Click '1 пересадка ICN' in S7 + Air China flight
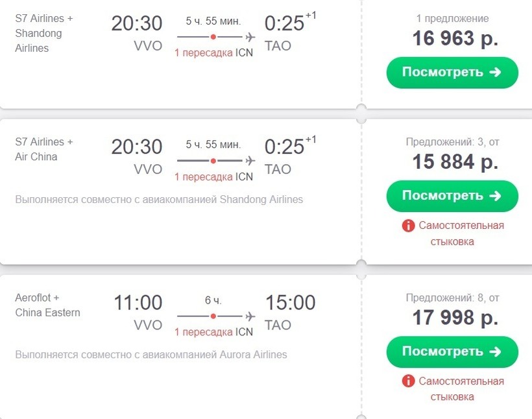532x419 pixels. (x=213, y=176)
